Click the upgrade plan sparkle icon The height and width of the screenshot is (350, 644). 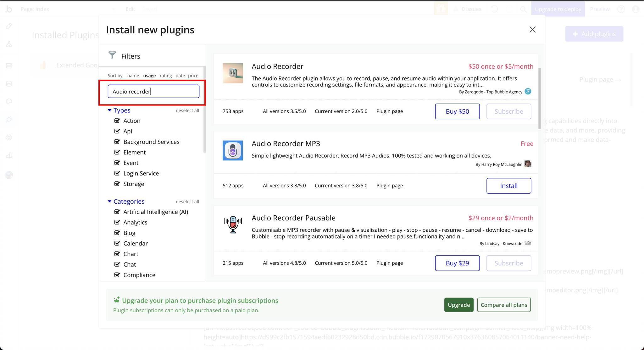[117, 299]
